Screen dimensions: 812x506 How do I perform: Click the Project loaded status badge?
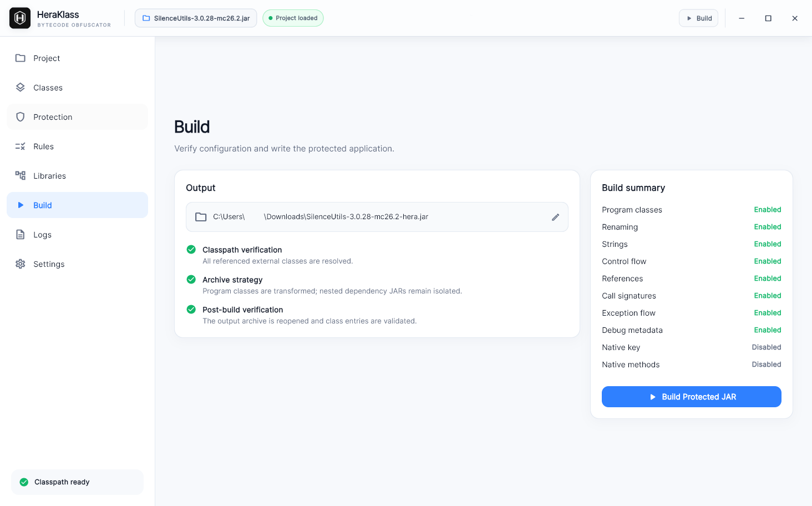coord(293,18)
